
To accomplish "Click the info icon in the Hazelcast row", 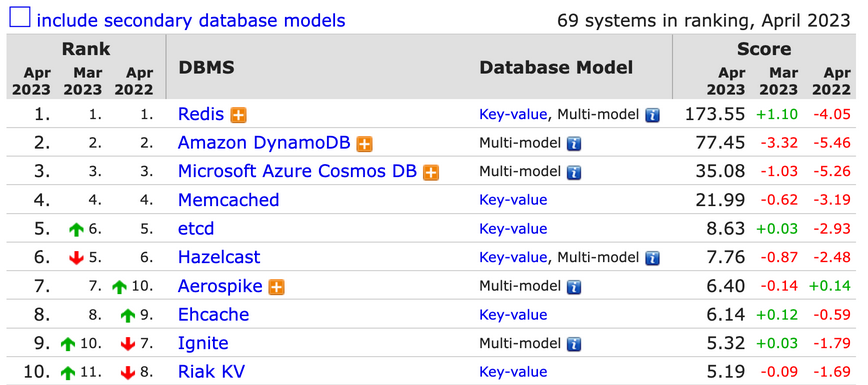I will 653,258.
